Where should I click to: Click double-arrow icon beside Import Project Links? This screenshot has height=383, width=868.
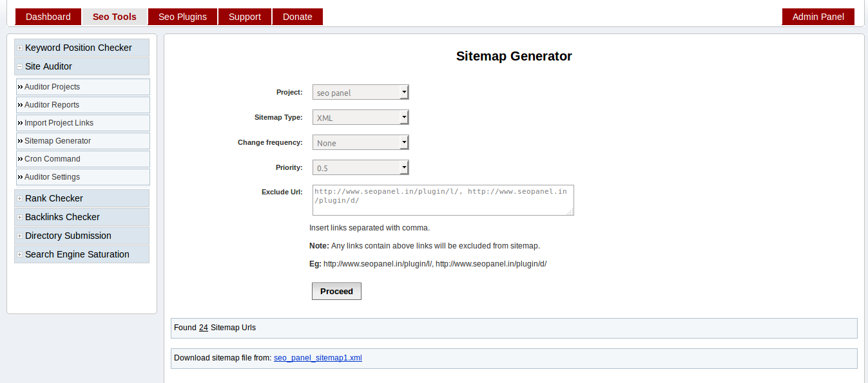tap(20, 123)
